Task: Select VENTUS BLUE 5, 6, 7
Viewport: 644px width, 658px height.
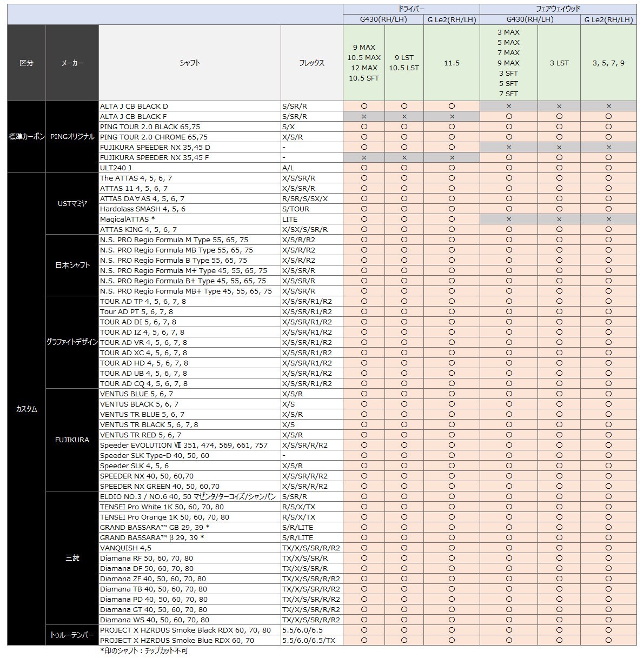Action: click(137, 394)
